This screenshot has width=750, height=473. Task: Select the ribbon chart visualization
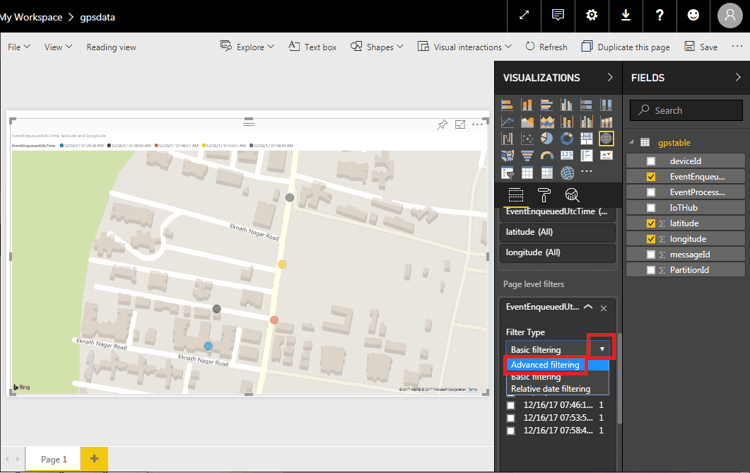[607, 122]
